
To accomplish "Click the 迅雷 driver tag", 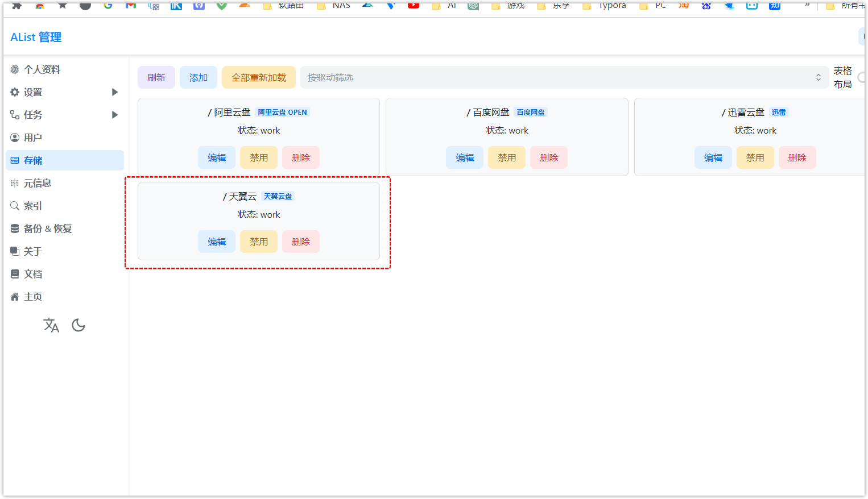I will click(x=779, y=113).
